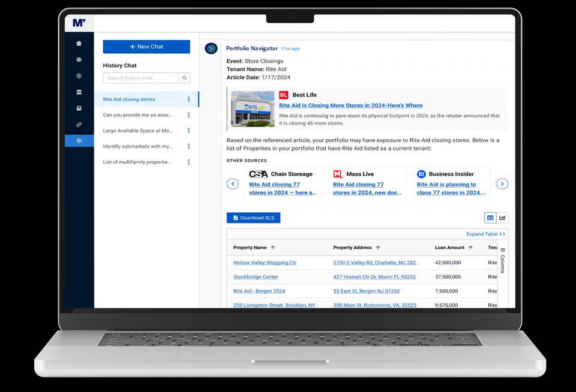Click loan amount 42,500,000
Screen dimensions: 576x392
point(448,263)
